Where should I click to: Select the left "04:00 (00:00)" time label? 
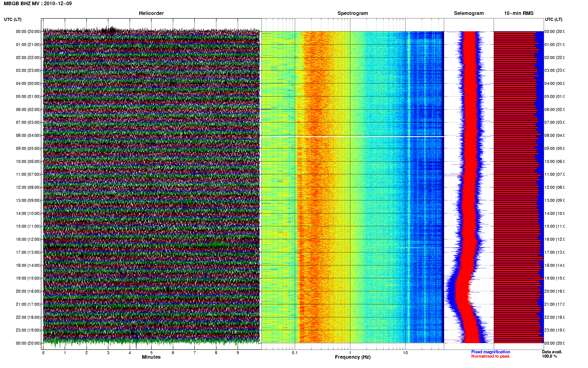pyautogui.click(x=28, y=83)
